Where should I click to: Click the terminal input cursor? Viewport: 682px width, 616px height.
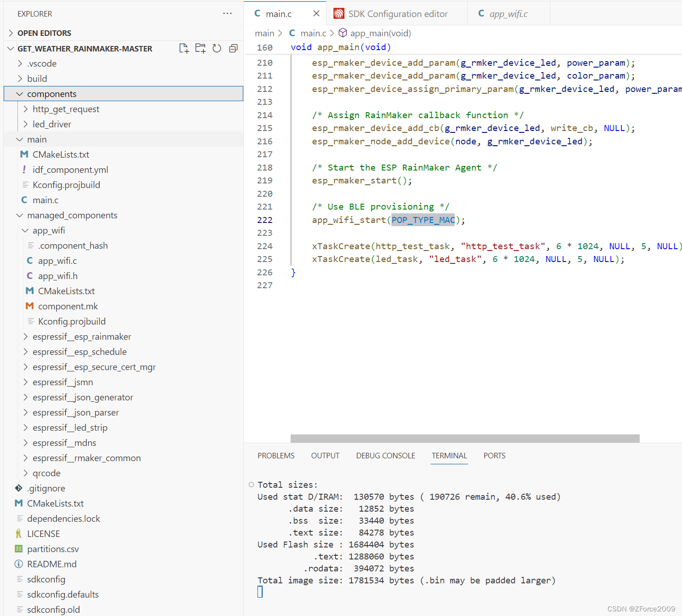coord(260,592)
